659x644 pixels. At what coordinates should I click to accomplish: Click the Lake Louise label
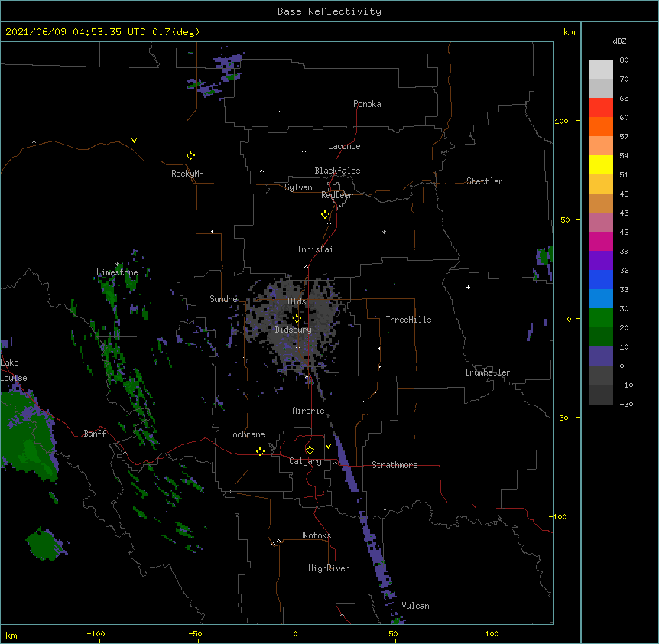coord(13,370)
